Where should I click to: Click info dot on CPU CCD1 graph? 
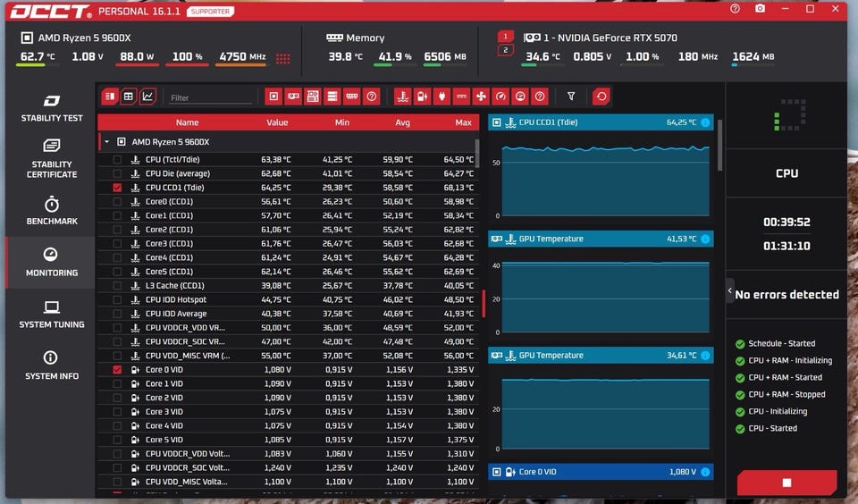[705, 122]
